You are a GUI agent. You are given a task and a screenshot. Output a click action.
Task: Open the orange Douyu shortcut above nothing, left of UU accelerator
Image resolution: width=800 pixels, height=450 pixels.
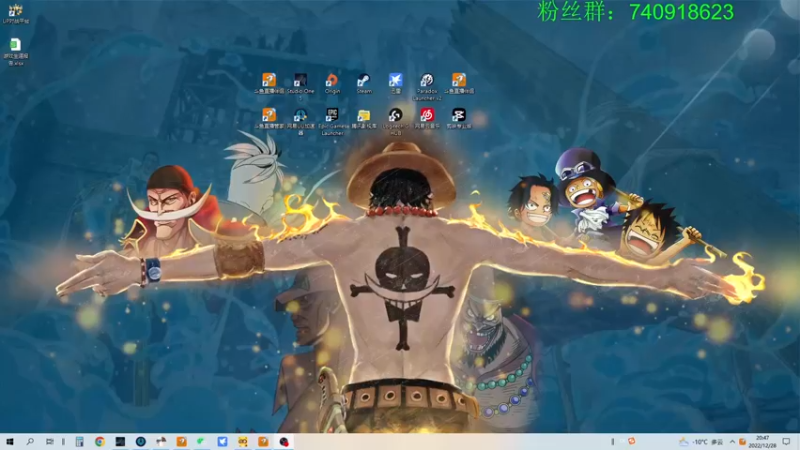tap(269, 119)
